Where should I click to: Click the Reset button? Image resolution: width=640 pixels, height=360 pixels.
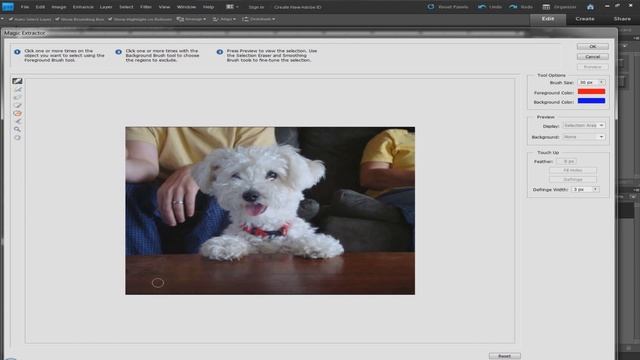[504, 356]
